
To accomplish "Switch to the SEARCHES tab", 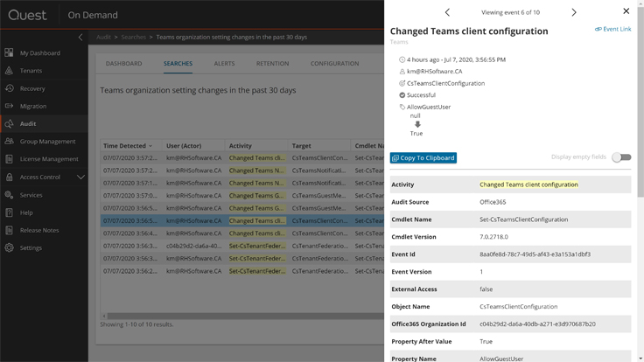I will click(x=178, y=64).
